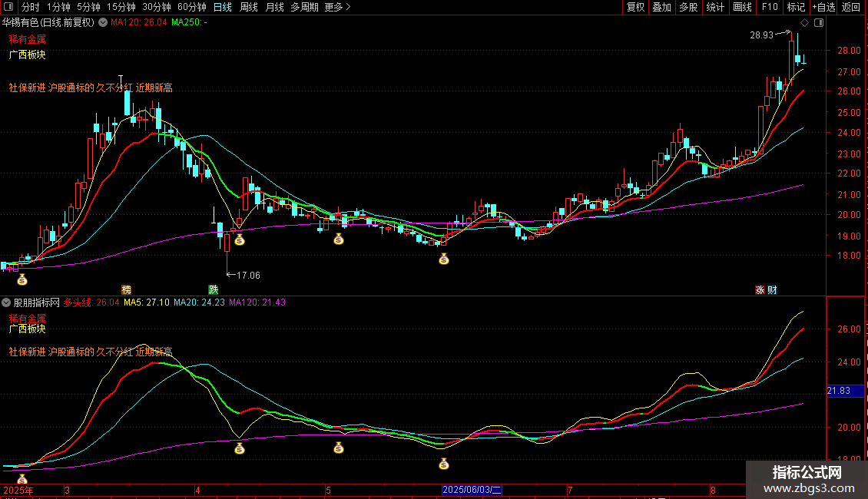Toggle the side panel icon above the price axis
Screen dimensions: 868x499
pos(819,23)
